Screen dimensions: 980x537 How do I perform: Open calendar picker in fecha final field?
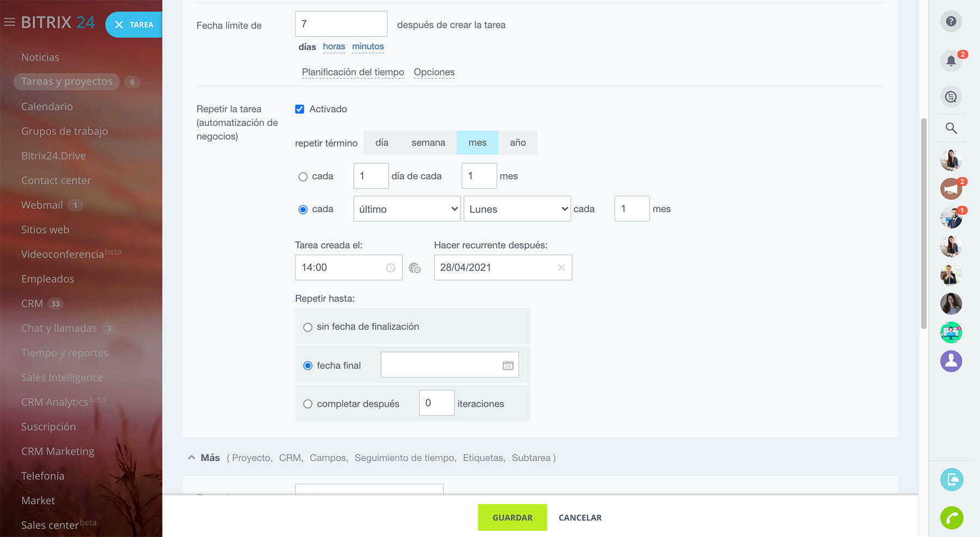click(x=507, y=365)
